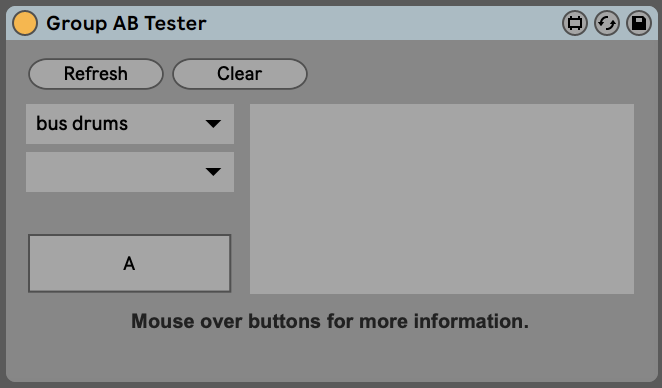Viewport: 662px width, 388px height.
Task: Click empty title bar space before the icons
Action: [x=380, y=23]
